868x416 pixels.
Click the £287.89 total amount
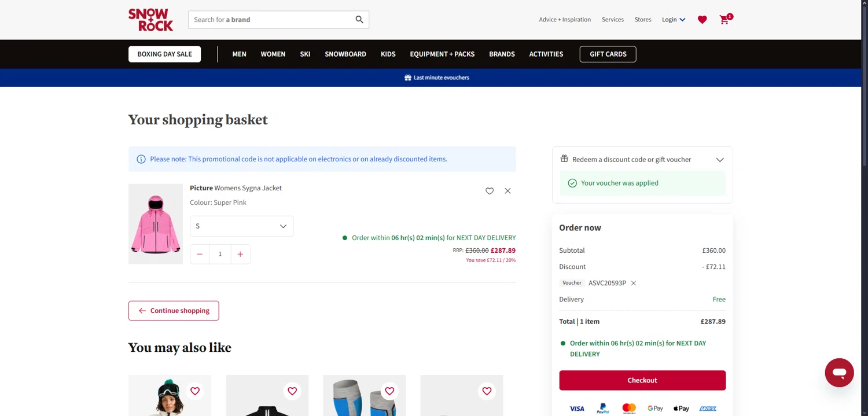[713, 322]
